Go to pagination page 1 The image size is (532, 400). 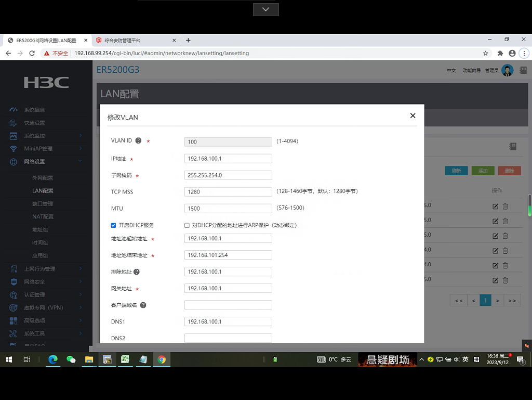[x=486, y=301]
